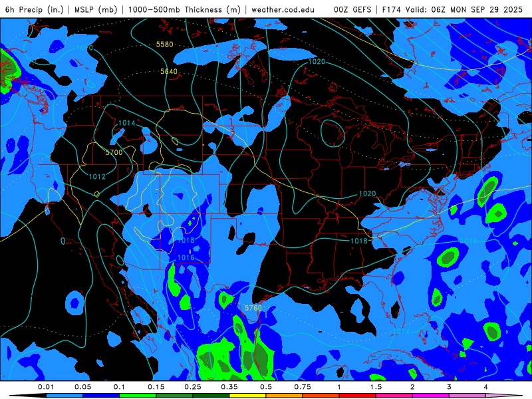Image resolution: width=532 pixels, height=399 pixels.
Task: Click the legend value 0.5
Action: pyautogui.click(x=266, y=387)
